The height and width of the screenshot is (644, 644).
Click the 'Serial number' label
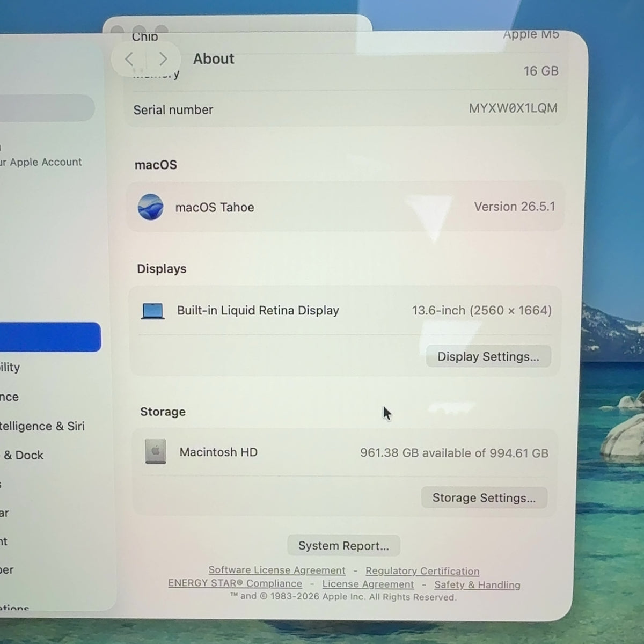pyautogui.click(x=173, y=110)
